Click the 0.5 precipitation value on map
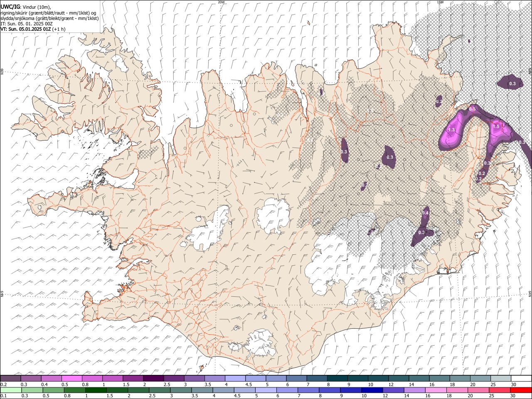This screenshot has height=399, width=532. tap(472, 109)
